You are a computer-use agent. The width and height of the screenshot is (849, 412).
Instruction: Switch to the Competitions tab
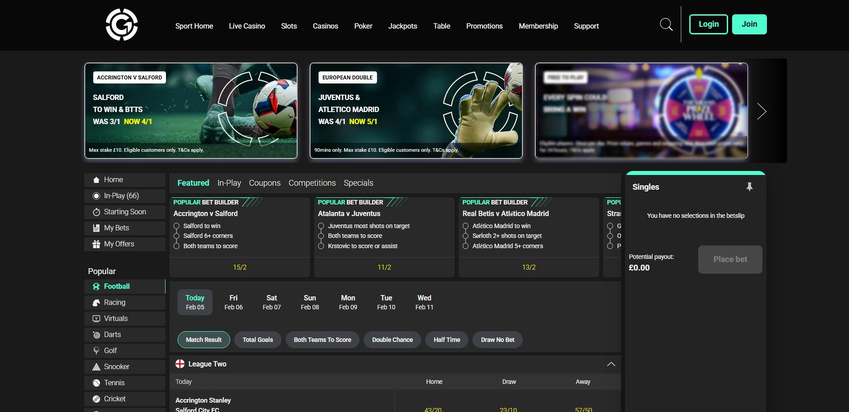point(312,183)
